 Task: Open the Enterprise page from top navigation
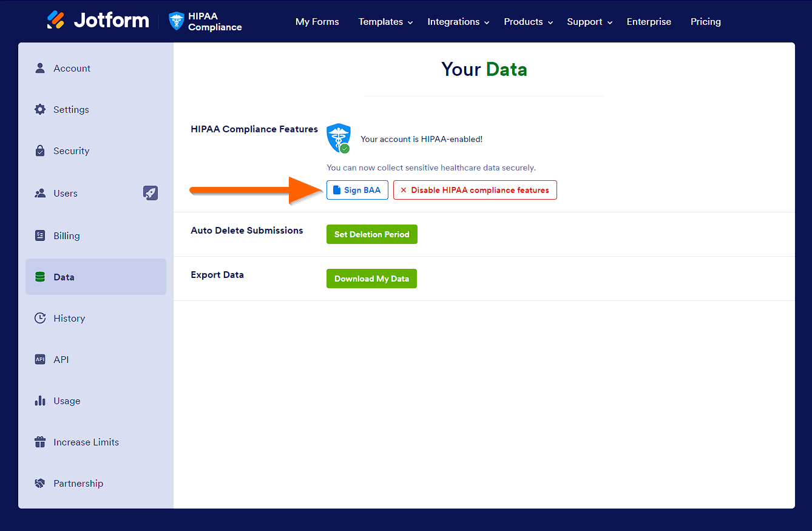649,22
